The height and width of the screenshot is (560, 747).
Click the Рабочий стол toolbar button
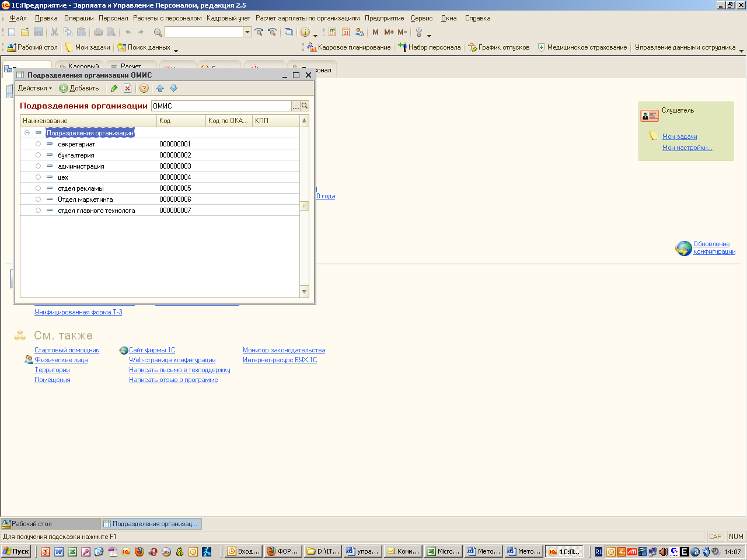32,47
